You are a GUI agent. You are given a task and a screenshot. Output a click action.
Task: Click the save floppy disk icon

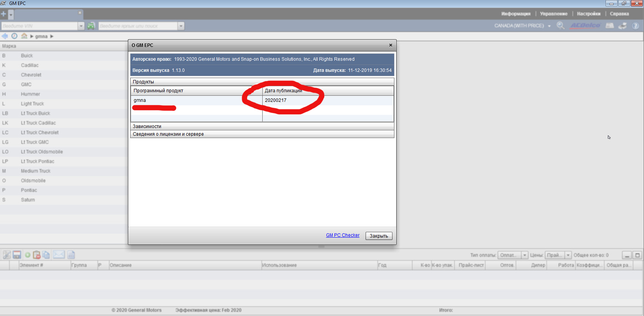(x=17, y=255)
